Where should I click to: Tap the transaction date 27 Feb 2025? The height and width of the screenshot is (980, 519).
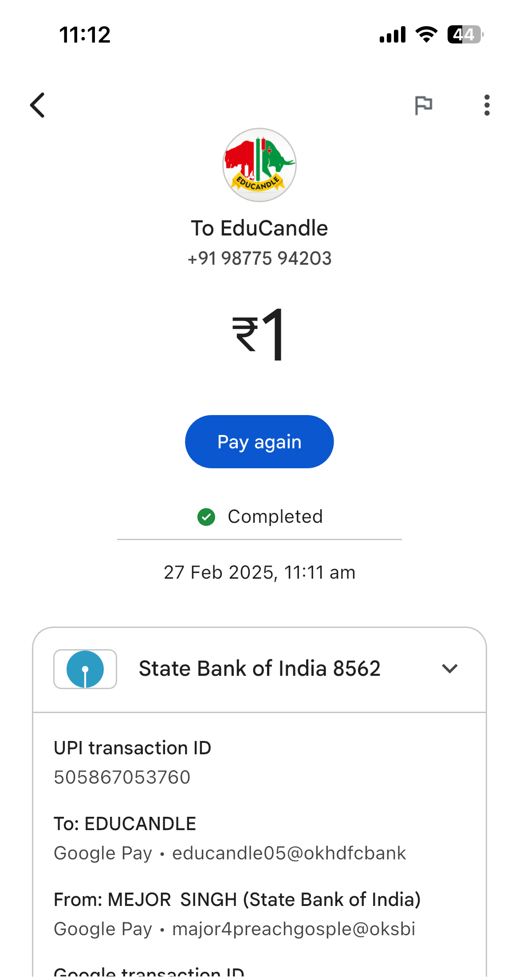click(259, 572)
